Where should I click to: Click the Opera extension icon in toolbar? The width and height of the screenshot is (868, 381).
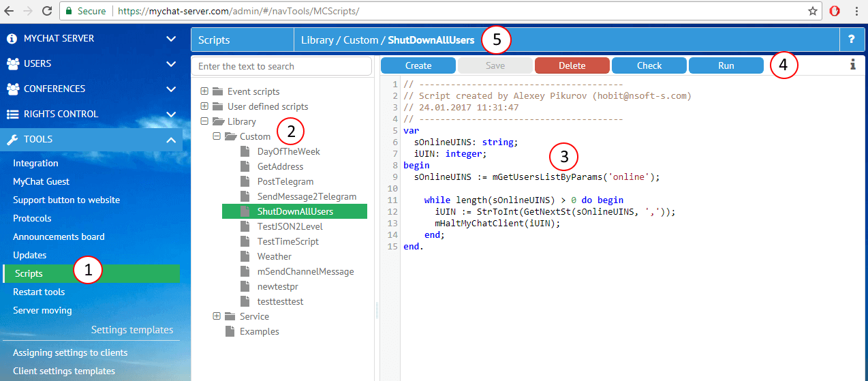(835, 11)
